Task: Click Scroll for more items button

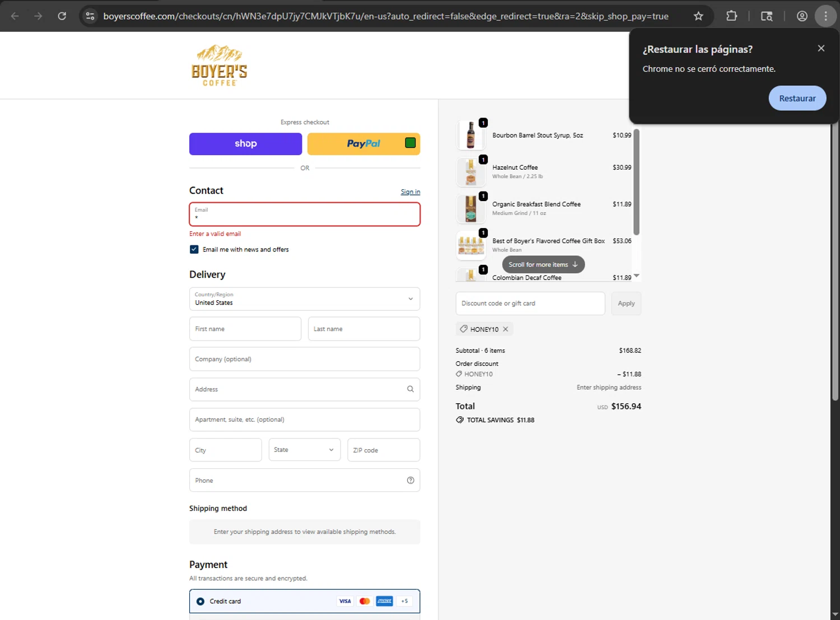Action: click(543, 264)
